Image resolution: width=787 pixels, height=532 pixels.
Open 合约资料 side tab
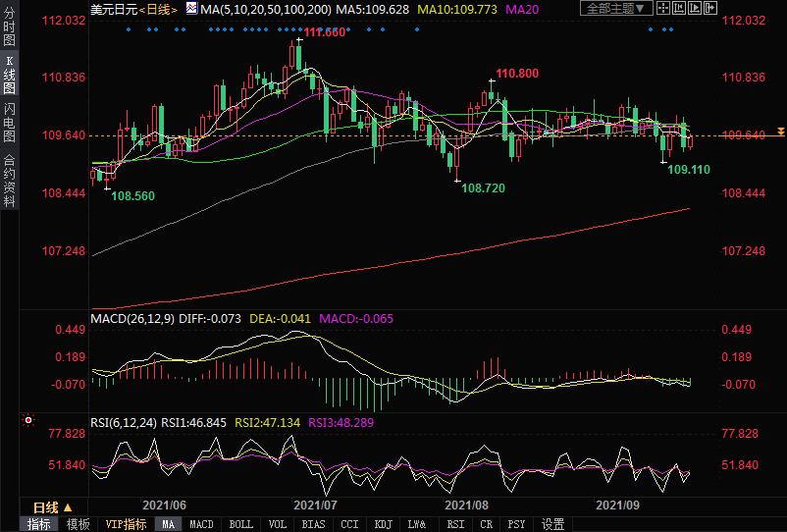point(9,181)
